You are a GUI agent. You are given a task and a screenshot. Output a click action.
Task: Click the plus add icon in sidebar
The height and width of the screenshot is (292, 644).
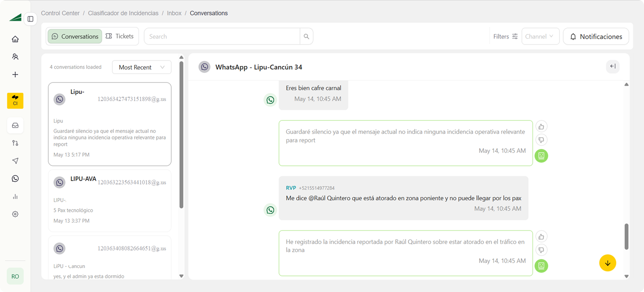point(15,75)
